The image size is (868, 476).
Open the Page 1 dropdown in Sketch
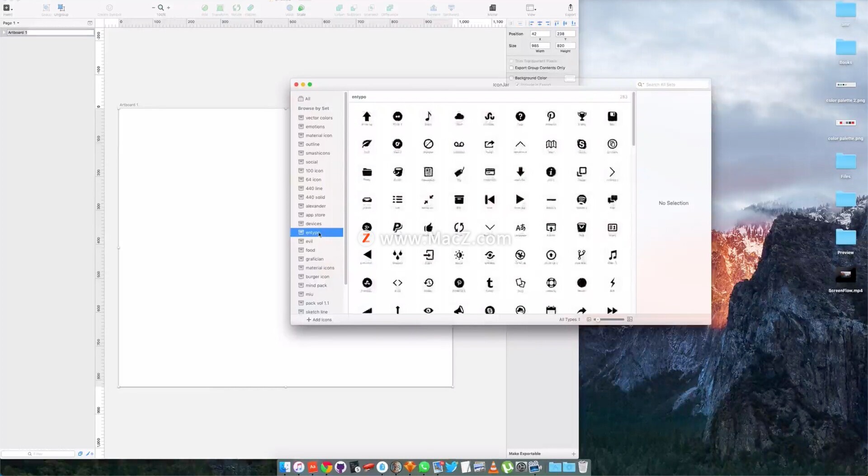pyautogui.click(x=11, y=23)
